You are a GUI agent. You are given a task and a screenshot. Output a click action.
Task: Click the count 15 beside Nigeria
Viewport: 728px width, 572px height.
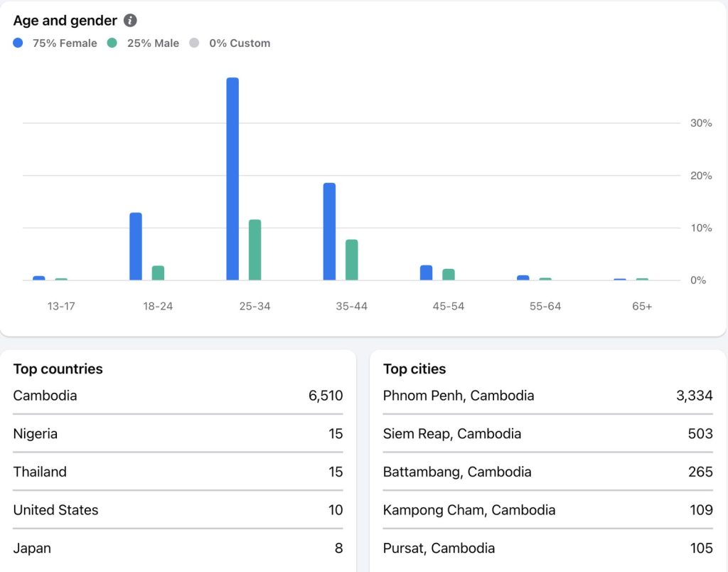pos(336,433)
